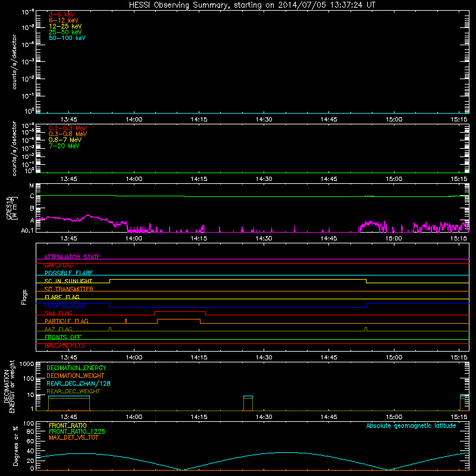Click the 1000 label on decimation axis
The height and width of the screenshot is (476, 476).
coord(26,364)
